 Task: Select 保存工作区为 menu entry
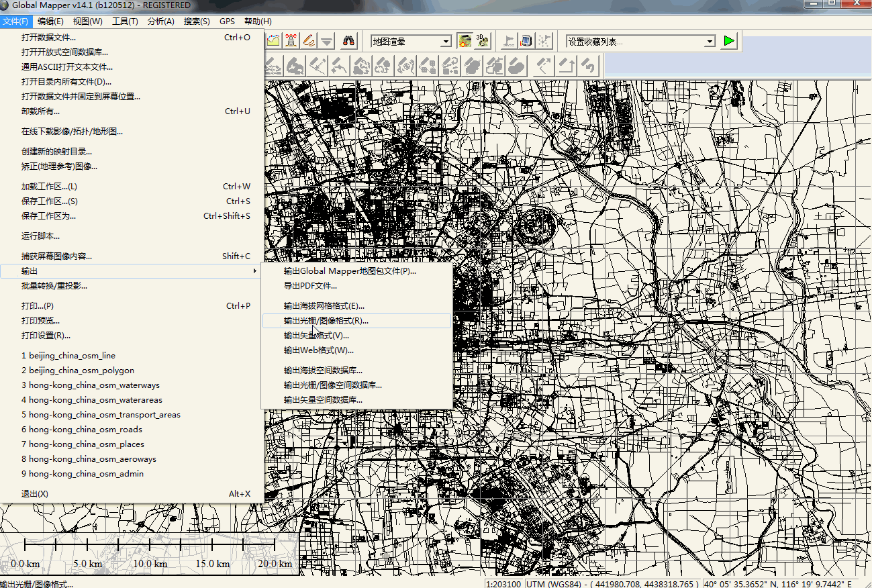(48, 216)
